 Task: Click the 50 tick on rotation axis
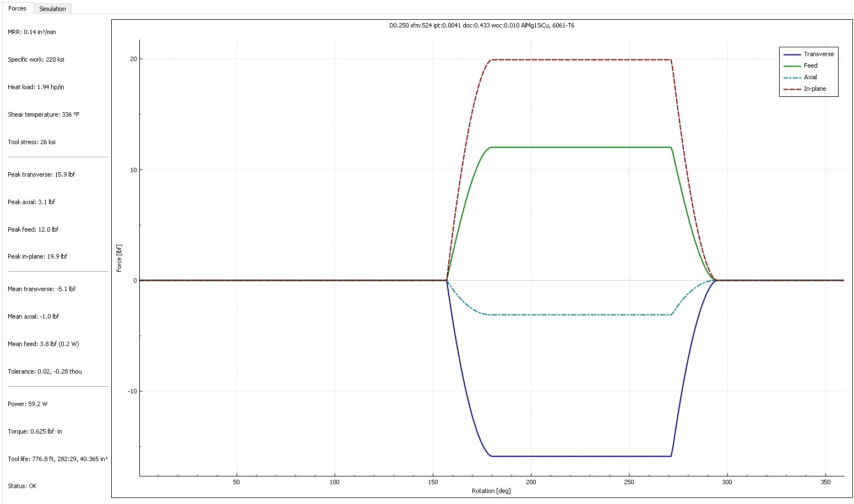pos(236,482)
